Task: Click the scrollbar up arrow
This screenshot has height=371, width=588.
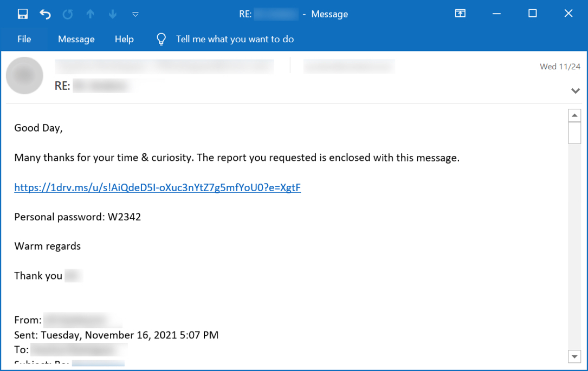Action: tap(574, 115)
